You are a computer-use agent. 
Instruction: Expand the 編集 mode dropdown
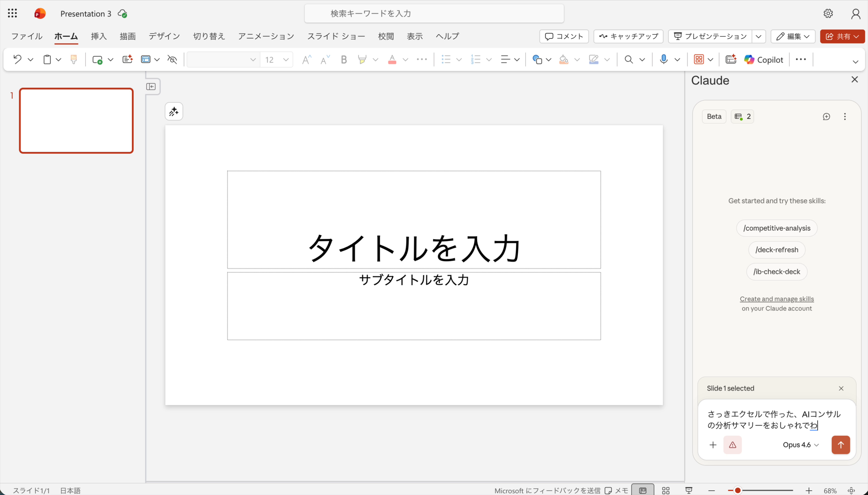click(806, 36)
